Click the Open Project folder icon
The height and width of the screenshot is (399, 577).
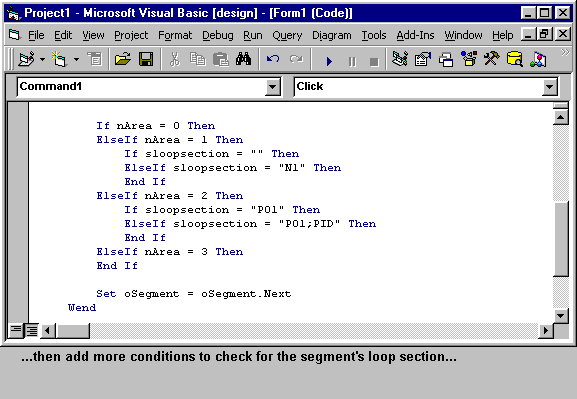coord(123,59)
